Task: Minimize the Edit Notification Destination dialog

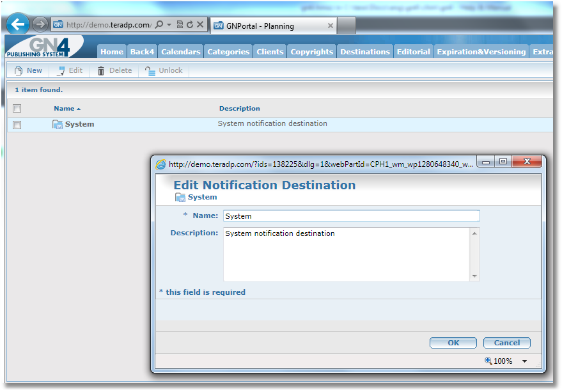Action: (x=486, y=162)
